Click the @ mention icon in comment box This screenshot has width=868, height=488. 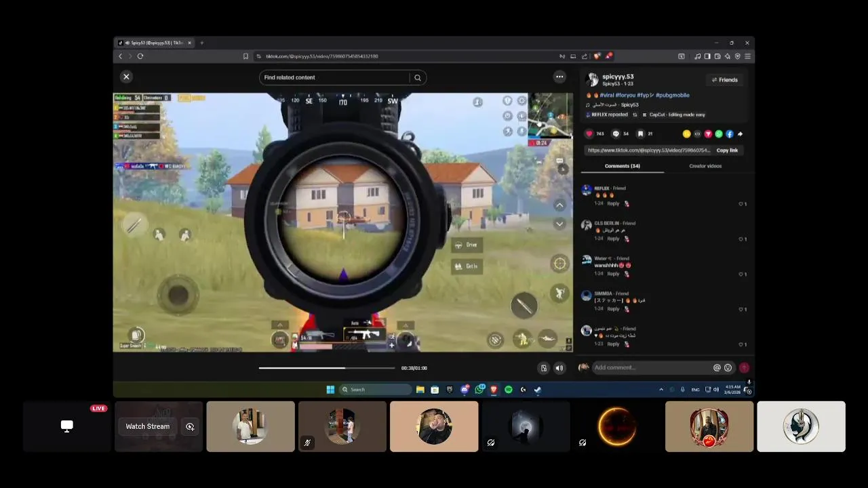[717, 367]
